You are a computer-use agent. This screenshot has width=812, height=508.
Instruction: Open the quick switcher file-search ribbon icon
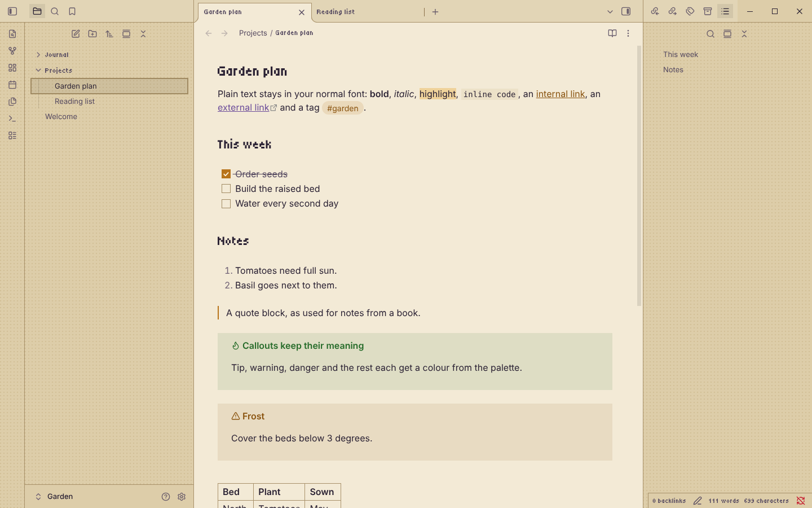click(12, 34)
